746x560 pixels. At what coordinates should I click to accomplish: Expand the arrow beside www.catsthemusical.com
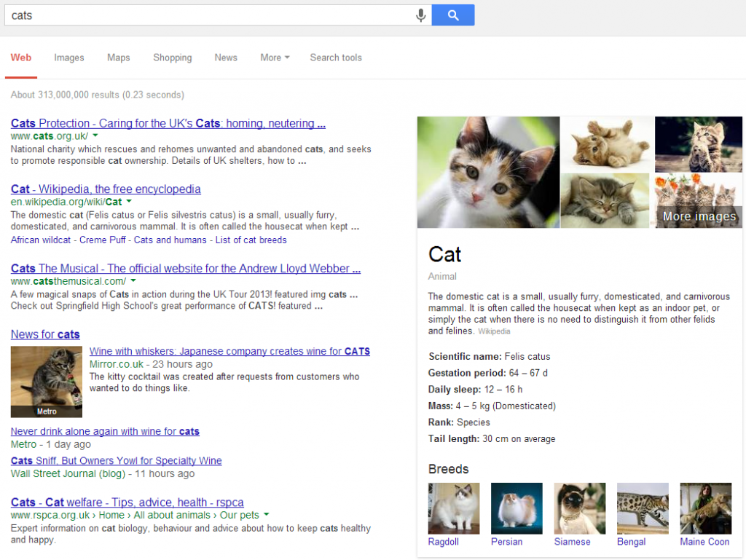[x=133, y=280]
